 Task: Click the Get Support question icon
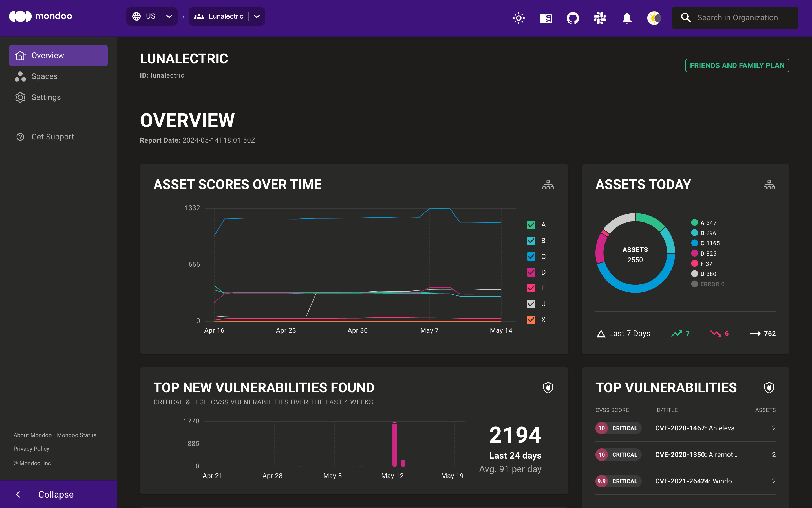point(20,137)
